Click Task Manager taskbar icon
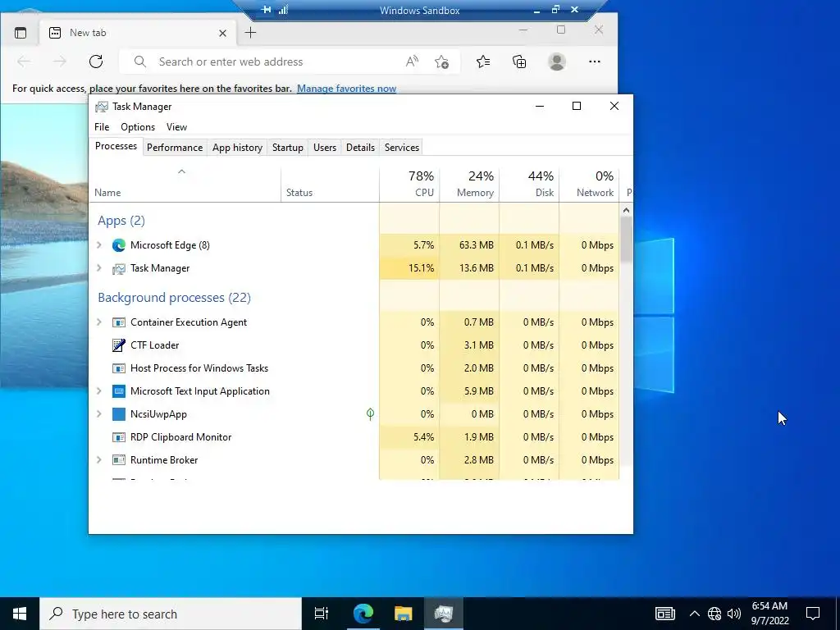The width and height of the screenshot is (840, 630). [x=444, y=614]
